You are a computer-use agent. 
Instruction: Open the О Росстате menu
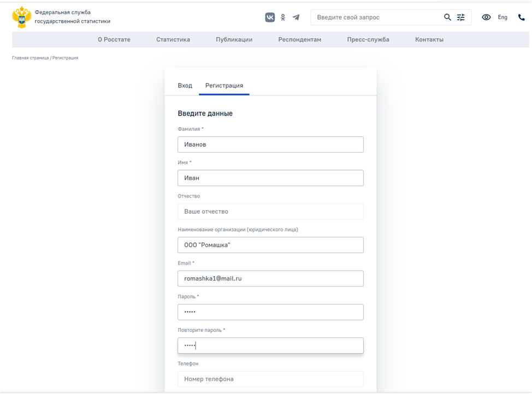[114, 39]
